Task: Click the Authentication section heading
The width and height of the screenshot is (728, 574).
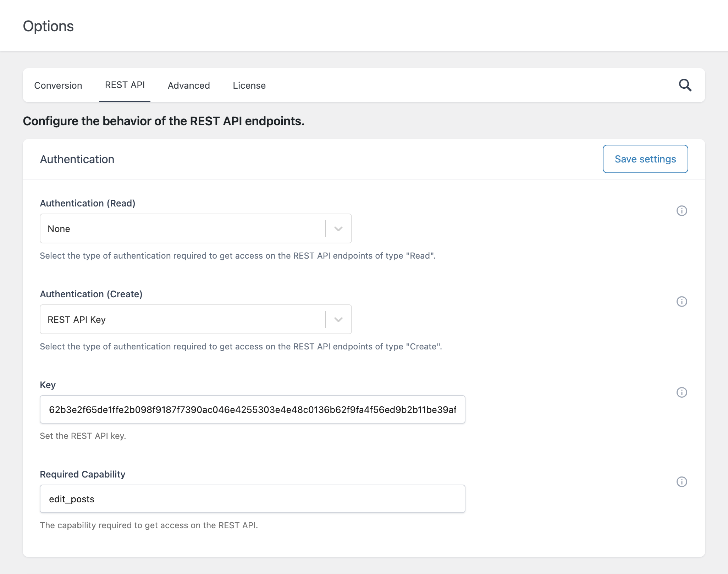Action: click(x=77, y=159)
